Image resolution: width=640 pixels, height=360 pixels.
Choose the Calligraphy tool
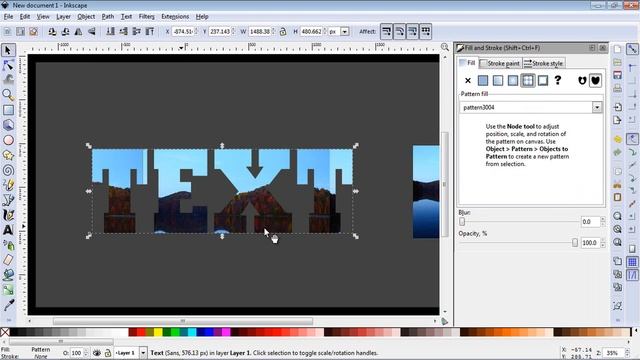point(8,215)
